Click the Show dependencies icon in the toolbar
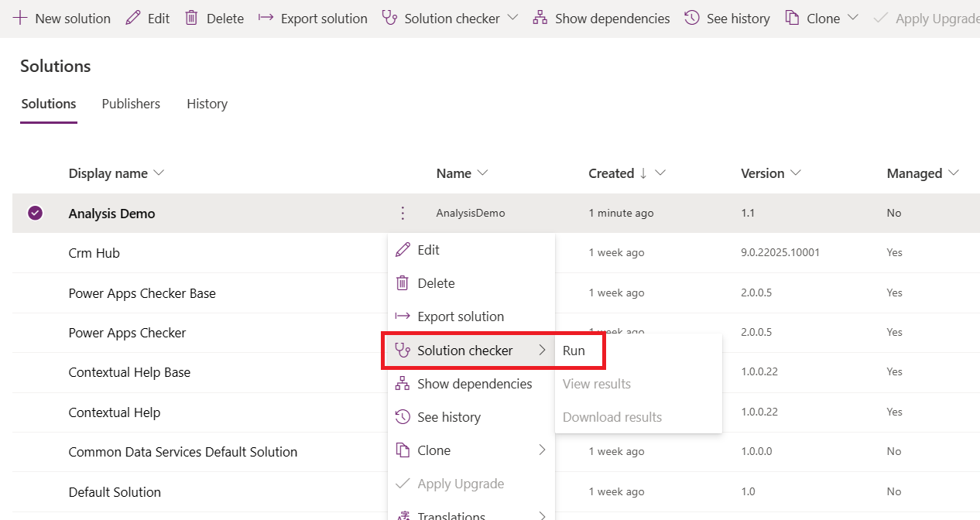This screenshot has width=980, height=520. tap(540, 18)
